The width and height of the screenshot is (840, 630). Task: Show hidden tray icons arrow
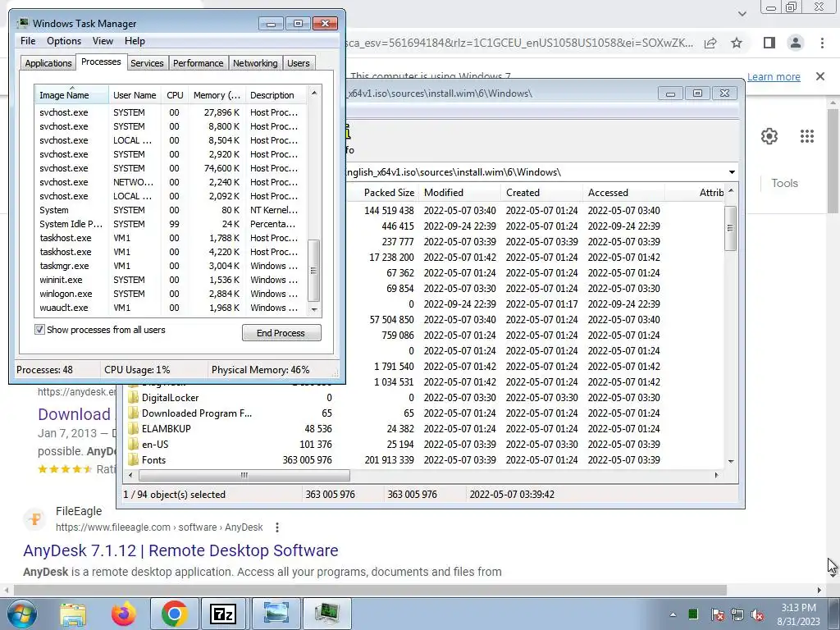tap(673, 614)
